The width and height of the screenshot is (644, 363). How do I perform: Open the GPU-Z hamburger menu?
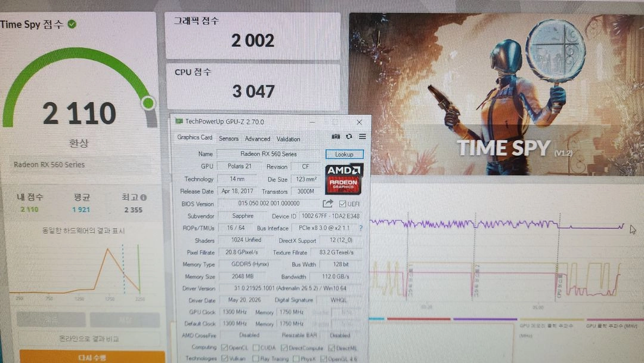click(363, 137)
